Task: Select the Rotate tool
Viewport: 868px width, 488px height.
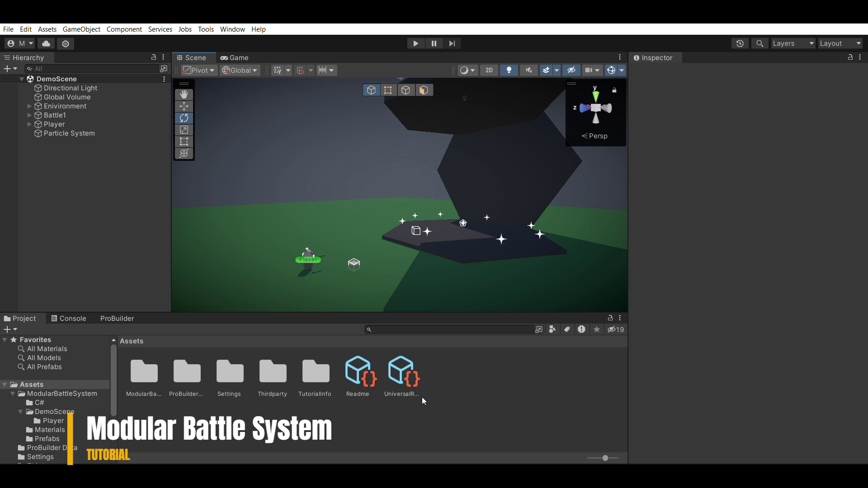Action: click(x=184, y=118)
